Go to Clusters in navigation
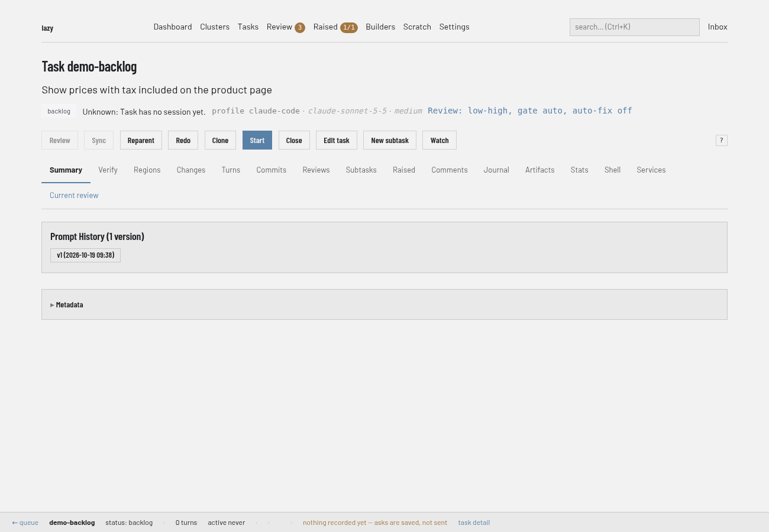The width and height of the screenshot is (769, 532). (215, 27)
